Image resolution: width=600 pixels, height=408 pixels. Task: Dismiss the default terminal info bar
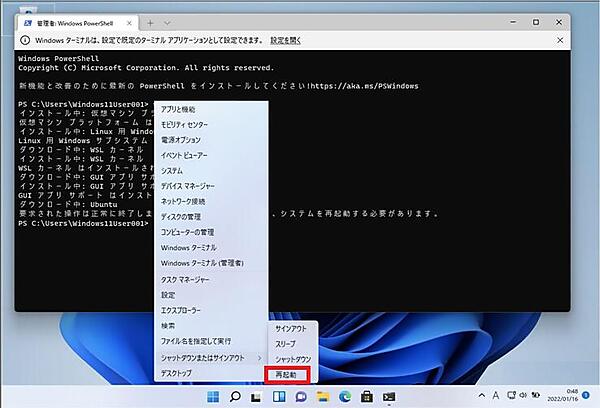pos(560,40)
